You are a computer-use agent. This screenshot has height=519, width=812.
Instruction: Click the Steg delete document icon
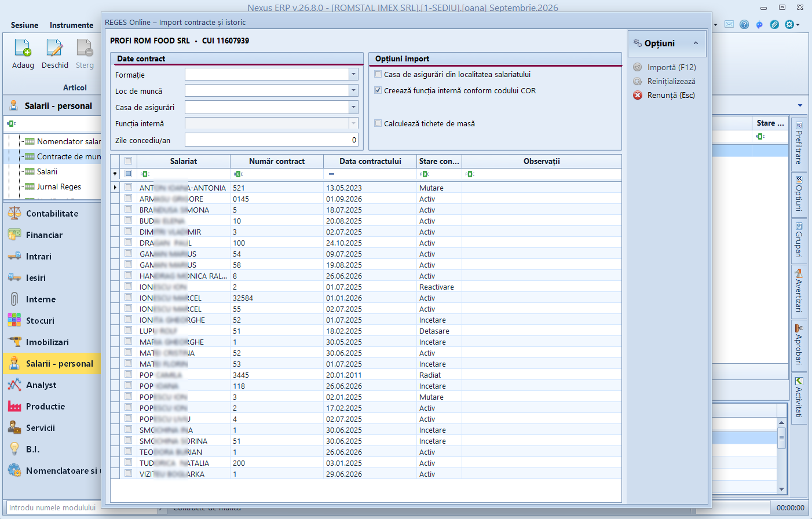pos(85,47)
